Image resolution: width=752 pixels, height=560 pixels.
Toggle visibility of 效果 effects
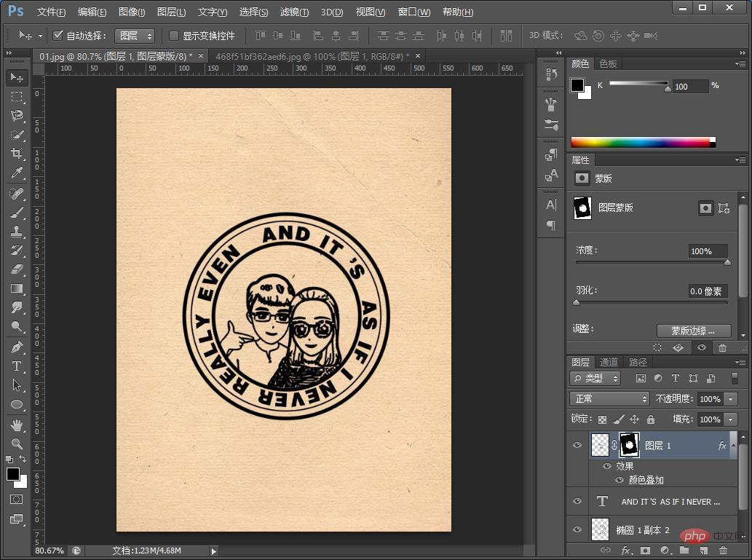607,466
